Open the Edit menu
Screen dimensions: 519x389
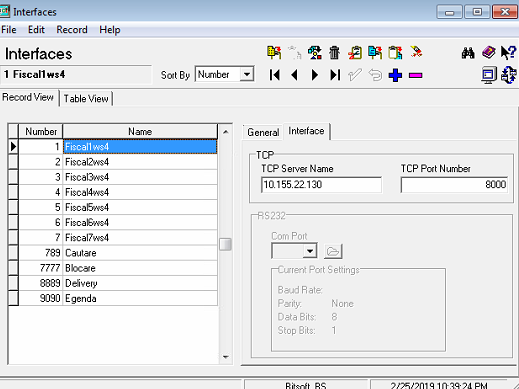[x=36, y=30]
